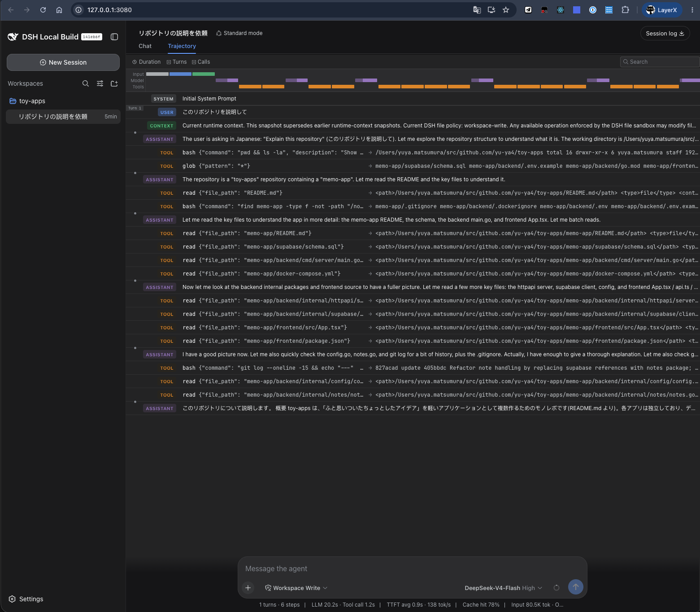The image size is (700, 612).
Task: Click the Standard mode indicator
Action: pos(239,33)
